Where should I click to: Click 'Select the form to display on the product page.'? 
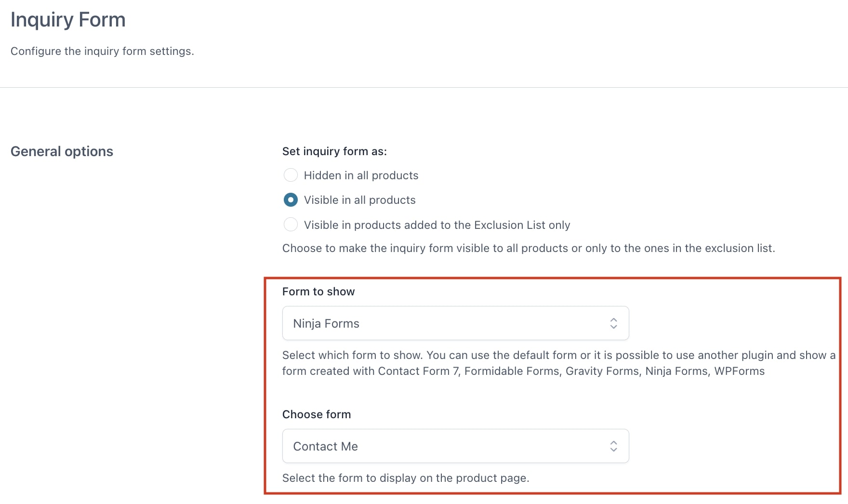[406, 478]
